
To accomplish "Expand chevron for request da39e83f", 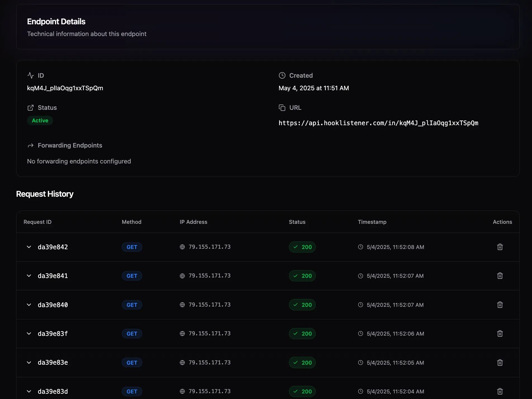I will coord(29,334).
